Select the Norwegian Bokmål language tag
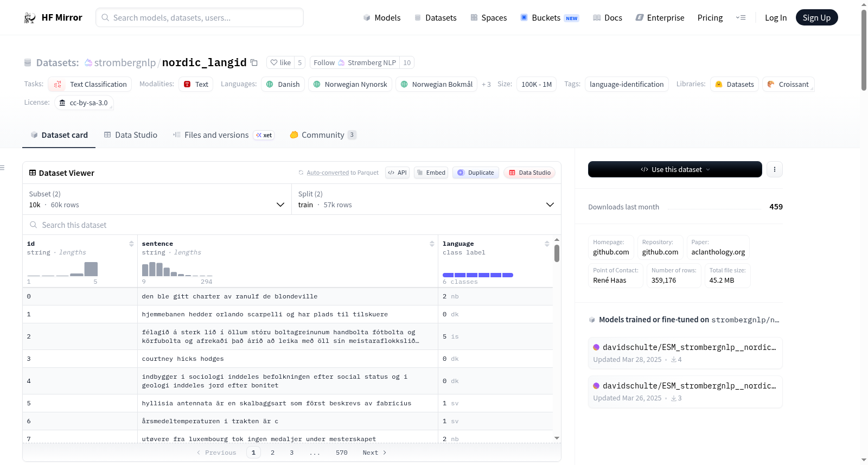Screen dimensions: 868x465 [x=436, y=84]
